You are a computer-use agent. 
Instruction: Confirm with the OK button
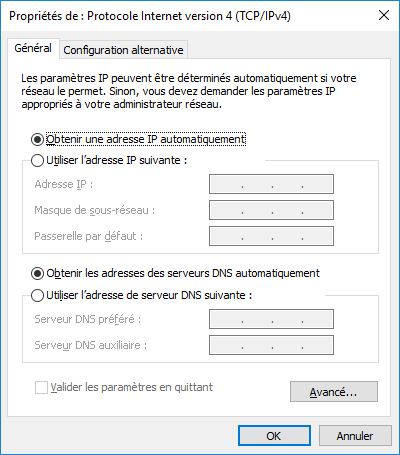[x=274, y=436]
